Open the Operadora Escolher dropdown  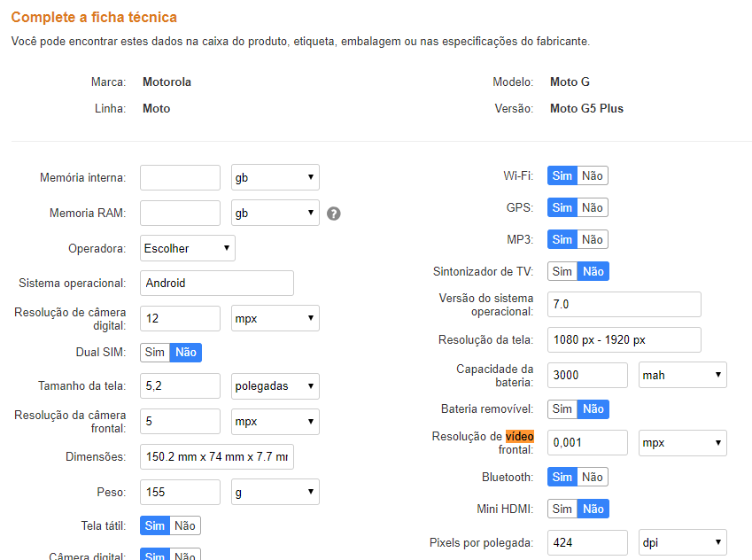188,248
